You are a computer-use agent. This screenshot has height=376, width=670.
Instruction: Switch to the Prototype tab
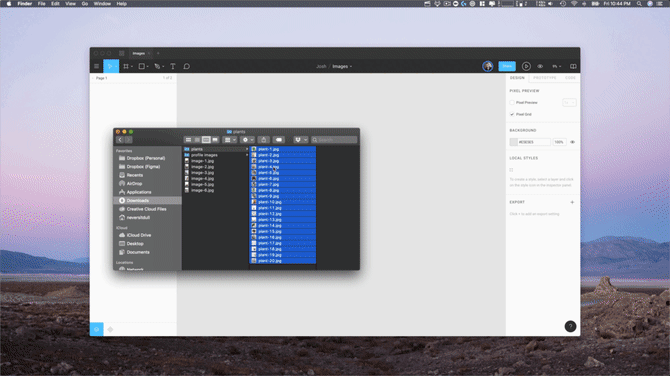pyautogui.click(x=545, y=78)
